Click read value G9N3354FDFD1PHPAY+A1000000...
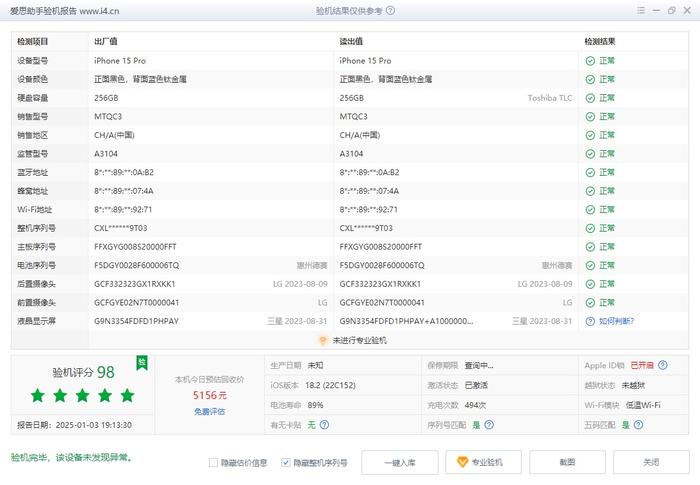 point(406,321)
